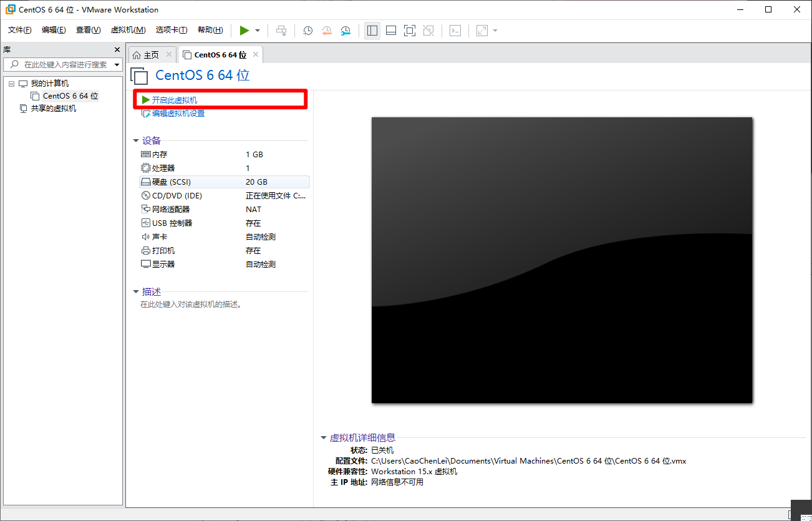Click 开启此虚拟机 to power on
The width and height of the screenshot is (812, 521).
[x=175, y=100]
